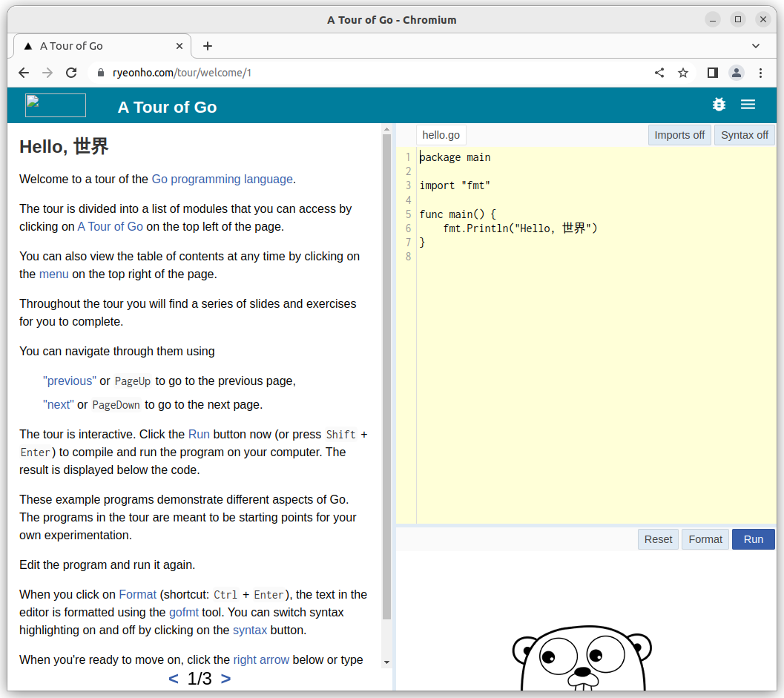Click the "next" link
784x698 pixels.
[x=59, y=404]
